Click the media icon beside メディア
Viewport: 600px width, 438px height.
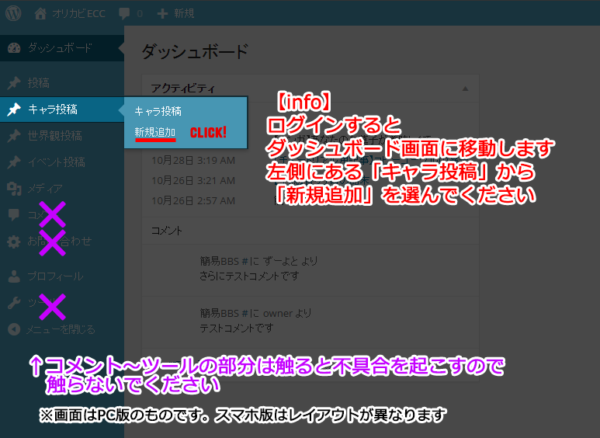(14, 189)
